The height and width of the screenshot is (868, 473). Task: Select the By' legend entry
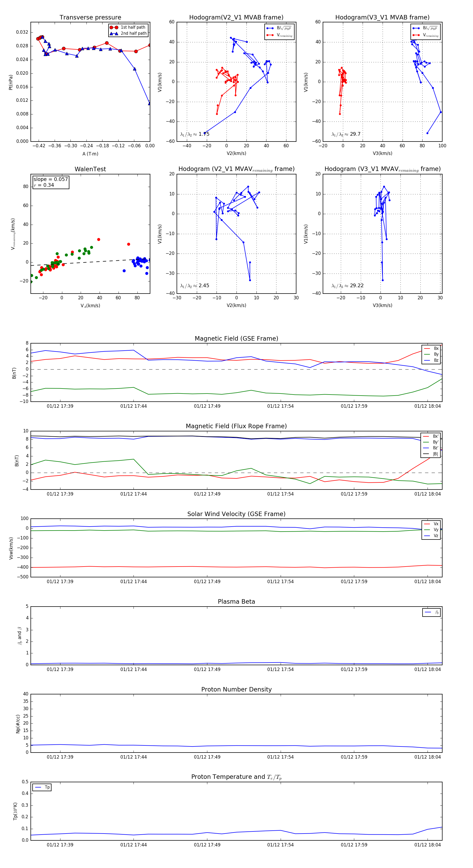[431, 442]
